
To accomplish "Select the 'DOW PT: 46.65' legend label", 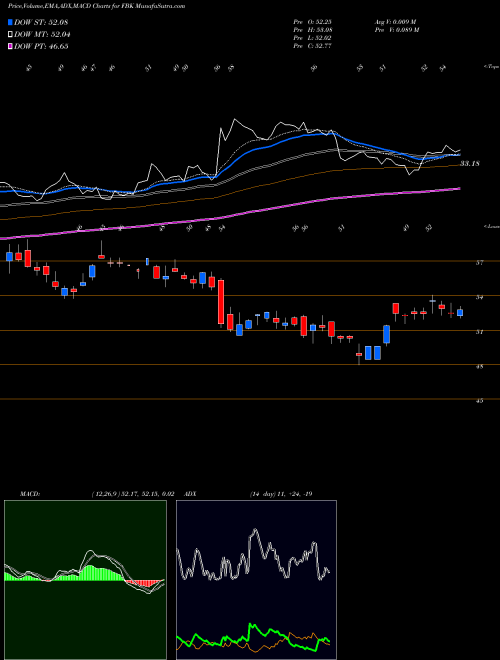I will tap(41, 46).
